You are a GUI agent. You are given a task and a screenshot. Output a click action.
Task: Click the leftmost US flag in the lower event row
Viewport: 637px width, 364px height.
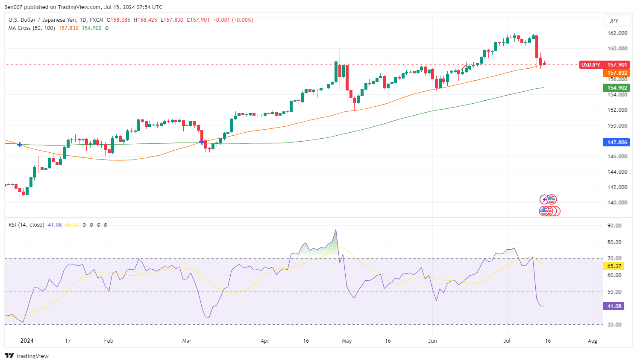544,211
